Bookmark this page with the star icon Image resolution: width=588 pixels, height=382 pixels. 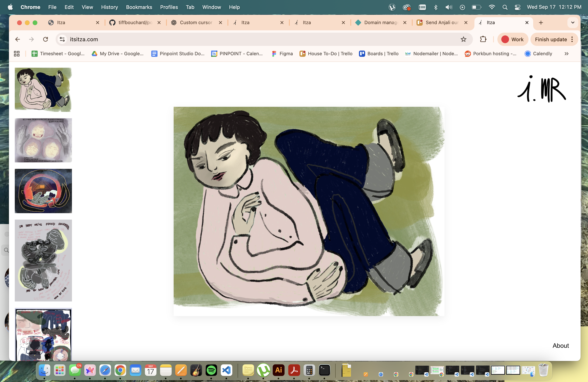(x=463, y=39)
